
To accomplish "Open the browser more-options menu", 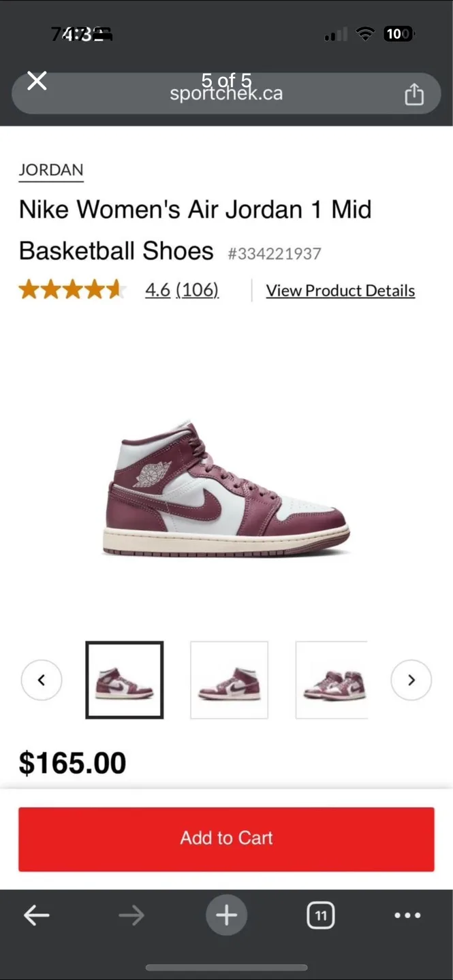I will 407,915.
